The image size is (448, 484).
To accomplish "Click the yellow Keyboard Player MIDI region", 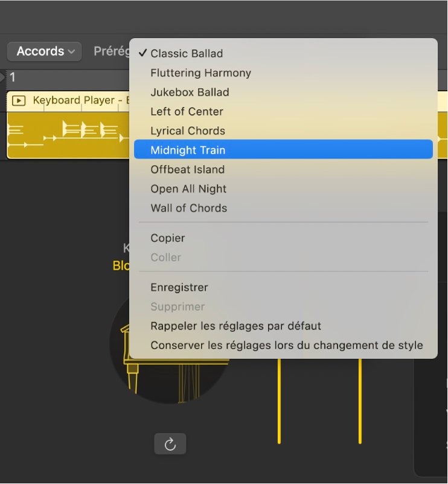I will click(68, 135).
